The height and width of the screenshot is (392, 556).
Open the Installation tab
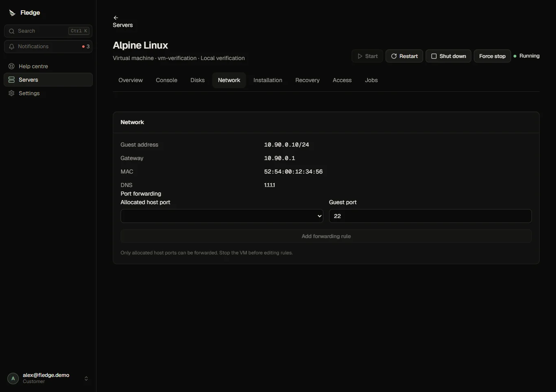268,80
